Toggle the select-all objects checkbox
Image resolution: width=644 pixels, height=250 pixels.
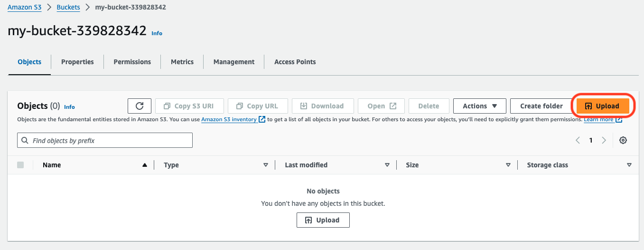click(x=20, y=165)
